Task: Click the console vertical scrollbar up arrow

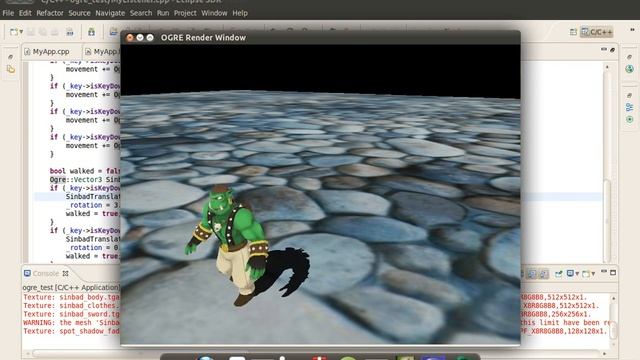Action: point(613,298)
